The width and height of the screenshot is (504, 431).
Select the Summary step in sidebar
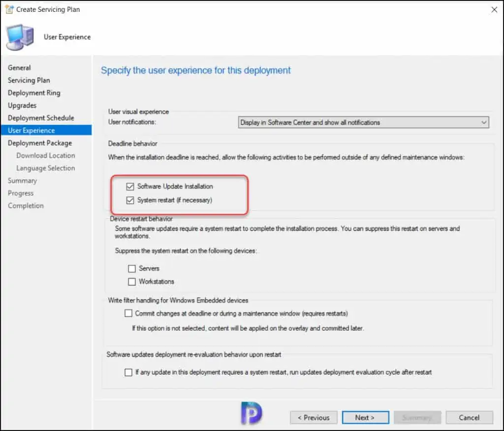pyautogui.click(x=23, y=181)
